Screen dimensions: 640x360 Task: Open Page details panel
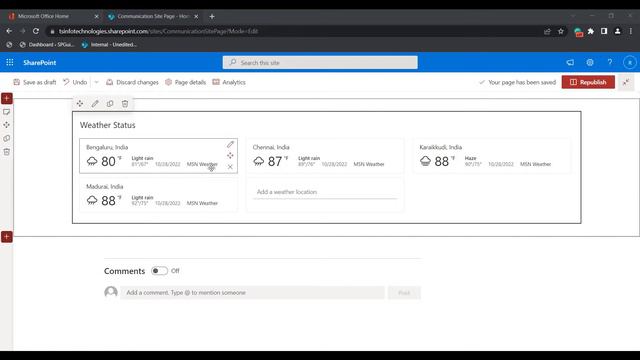185,82
